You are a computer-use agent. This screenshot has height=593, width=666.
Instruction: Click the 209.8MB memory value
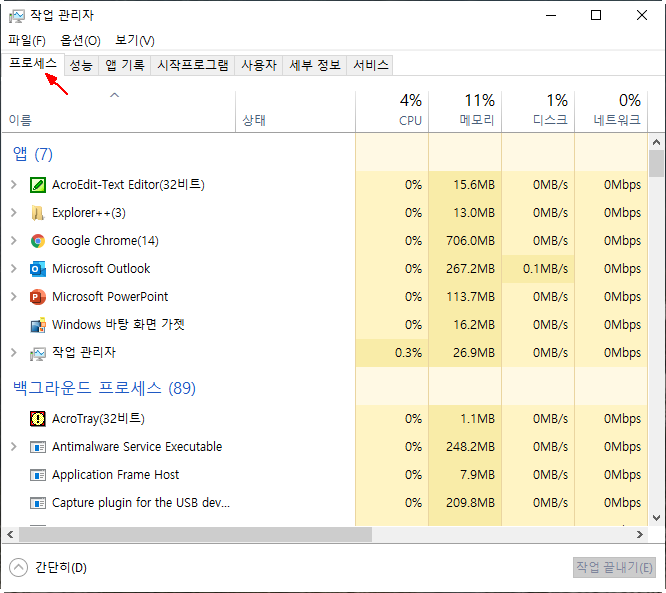point(470,503)
